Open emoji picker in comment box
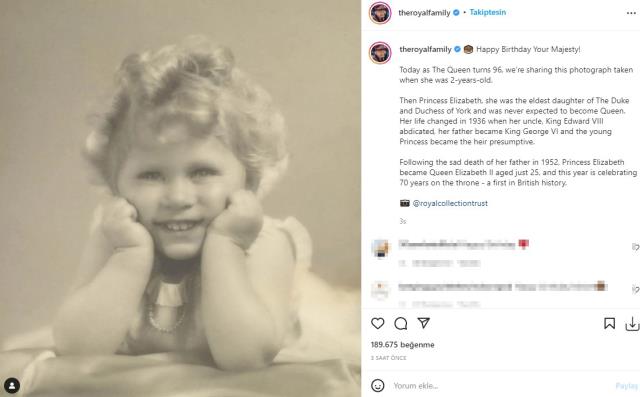The image size is (640, 397). coord(378,386)
